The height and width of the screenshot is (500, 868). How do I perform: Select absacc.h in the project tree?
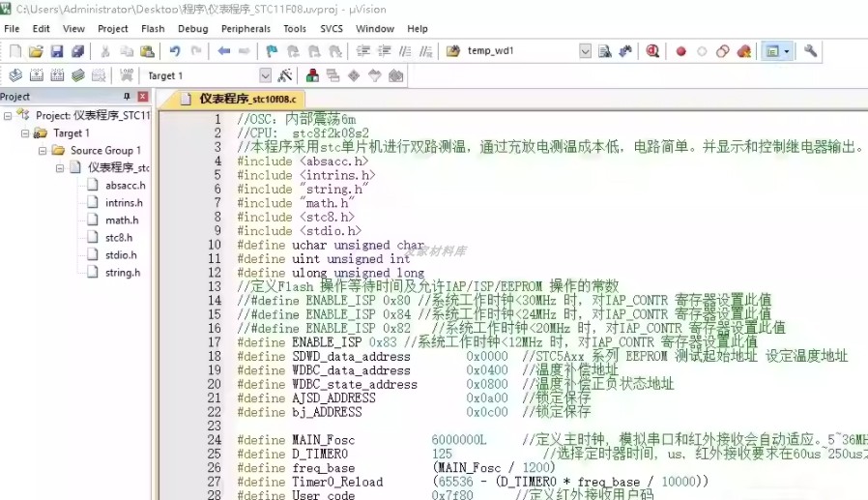point(125,186)
